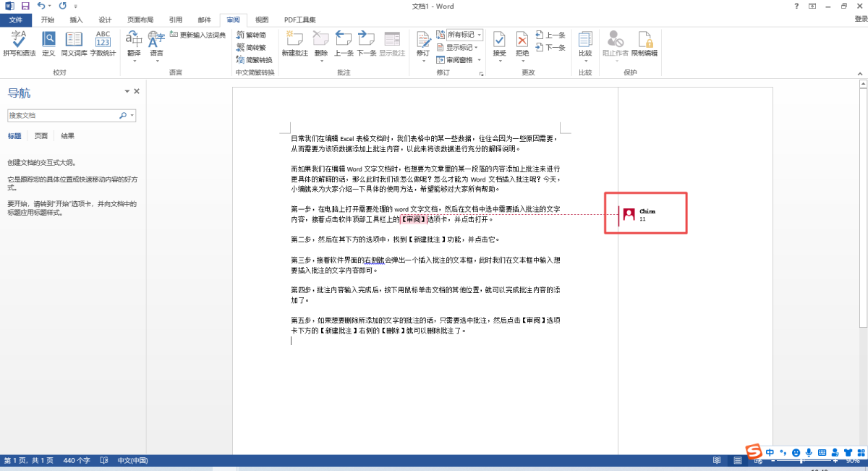The height and width of the screenshot is (471, 868).
Task: Convert text with 繁转简 button
Action: tap(252, 35)
